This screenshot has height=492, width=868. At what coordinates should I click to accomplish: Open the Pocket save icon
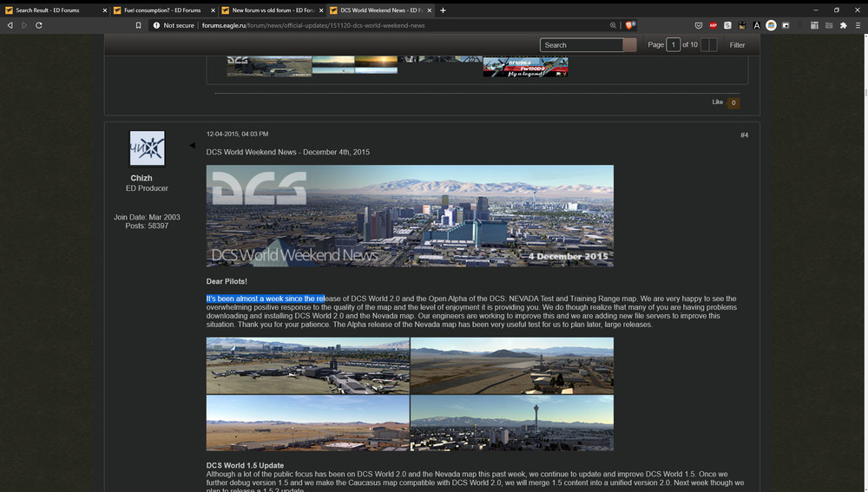pyautogui.click(x=699, y=25)
